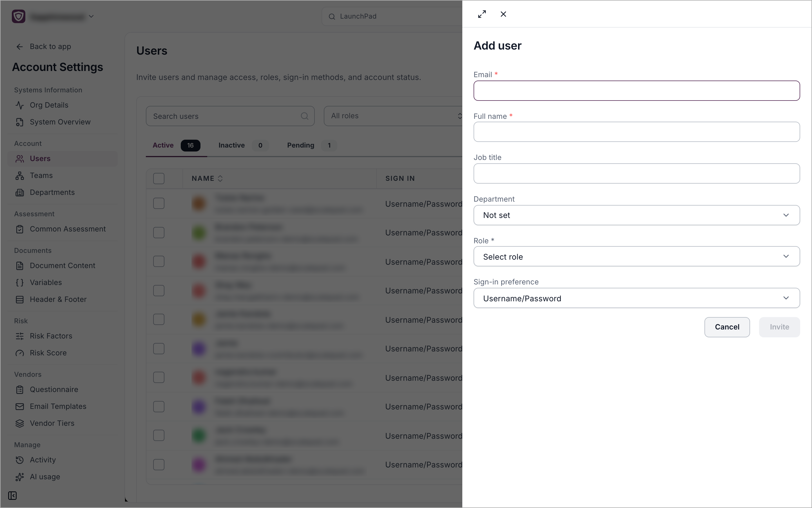Click the Invite button
The height and width of the screenshot is (508, 812).
779,327
